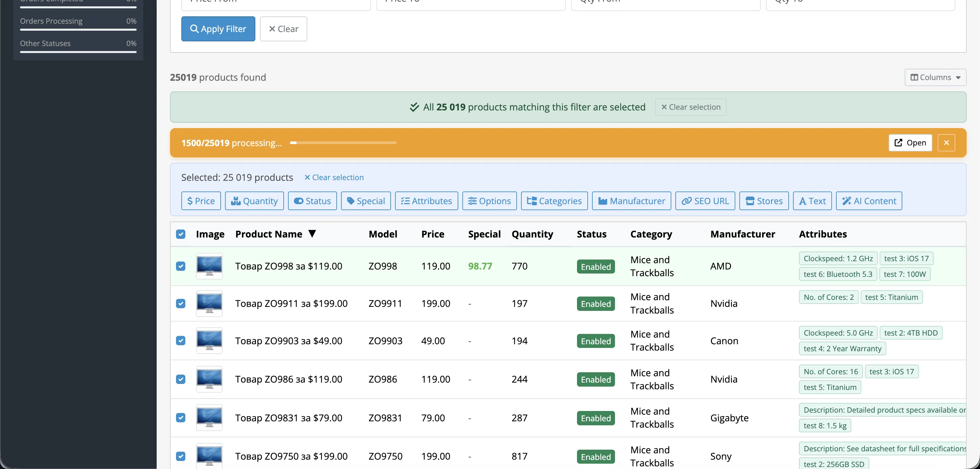Click quantity 287 for ZO9831

click(519, 418)
